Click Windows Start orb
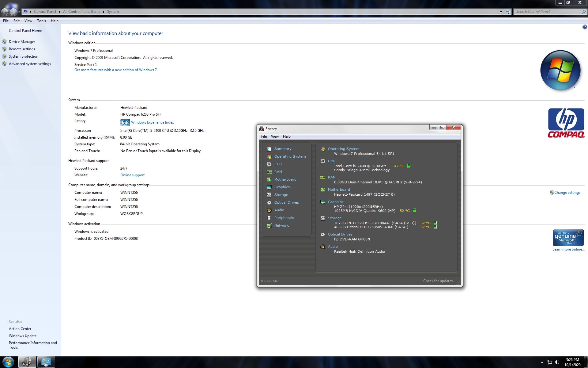 [x=8, y=362]
